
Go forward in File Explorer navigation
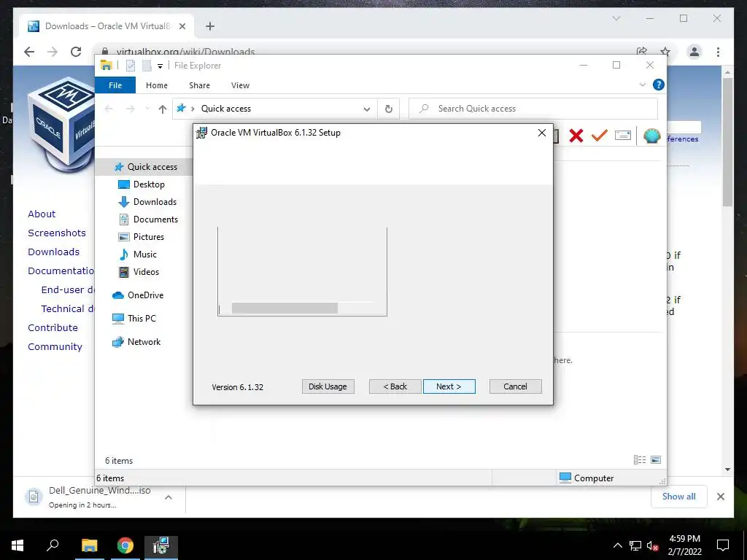click(131, 109)
